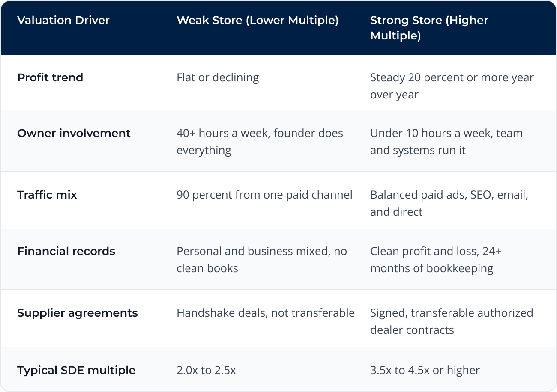Select the 'Steady 20 percent or more' cell
Screen dimensions: 557x392
coord(452,86)
